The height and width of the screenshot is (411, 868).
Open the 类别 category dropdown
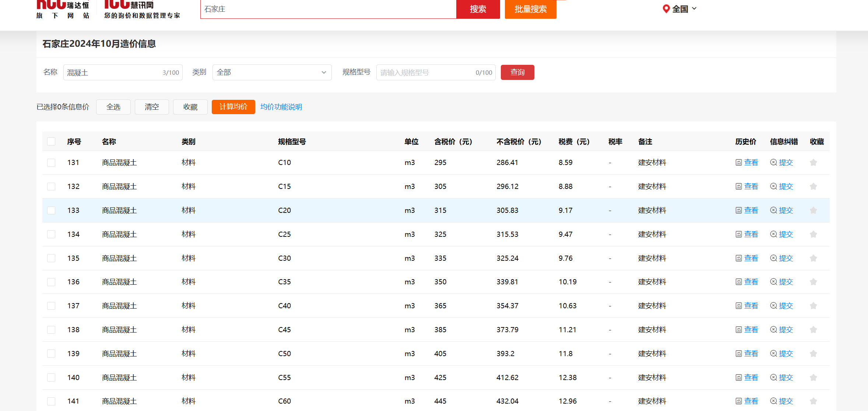(272, 72)
